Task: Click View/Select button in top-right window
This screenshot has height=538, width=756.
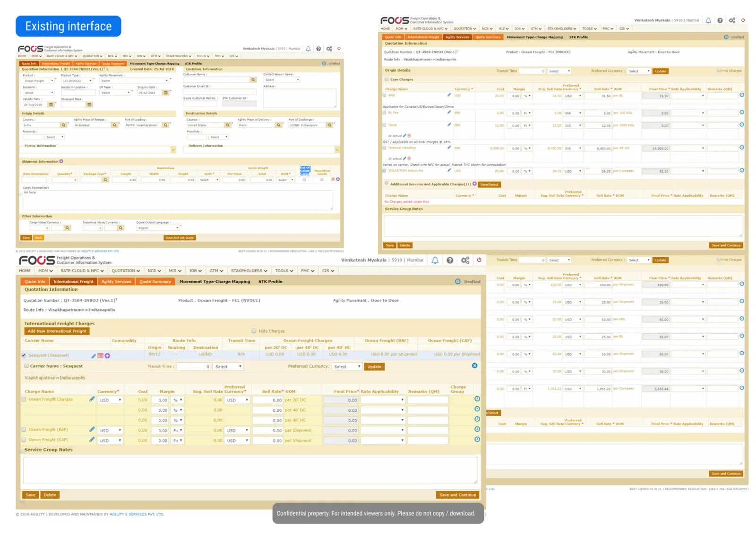Action: point(490,185)
